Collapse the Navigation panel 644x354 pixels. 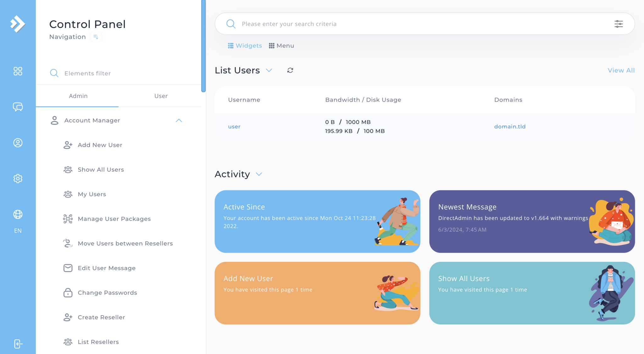(x=96, y=37)
